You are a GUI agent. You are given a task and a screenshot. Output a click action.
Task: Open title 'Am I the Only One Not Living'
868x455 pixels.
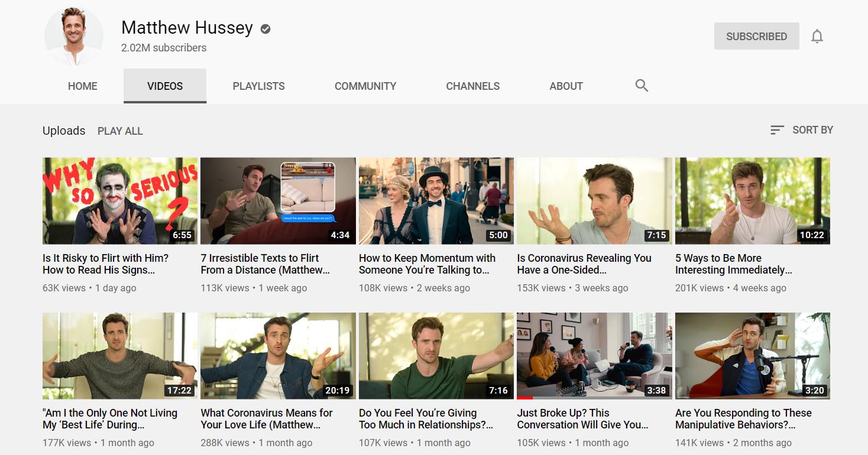tap(110, 419)
